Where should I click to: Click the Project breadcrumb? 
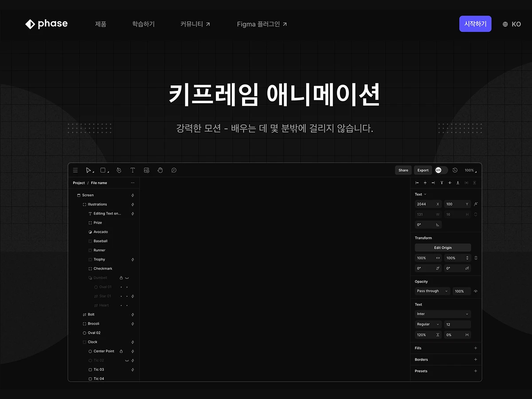[x=79, y=183]
